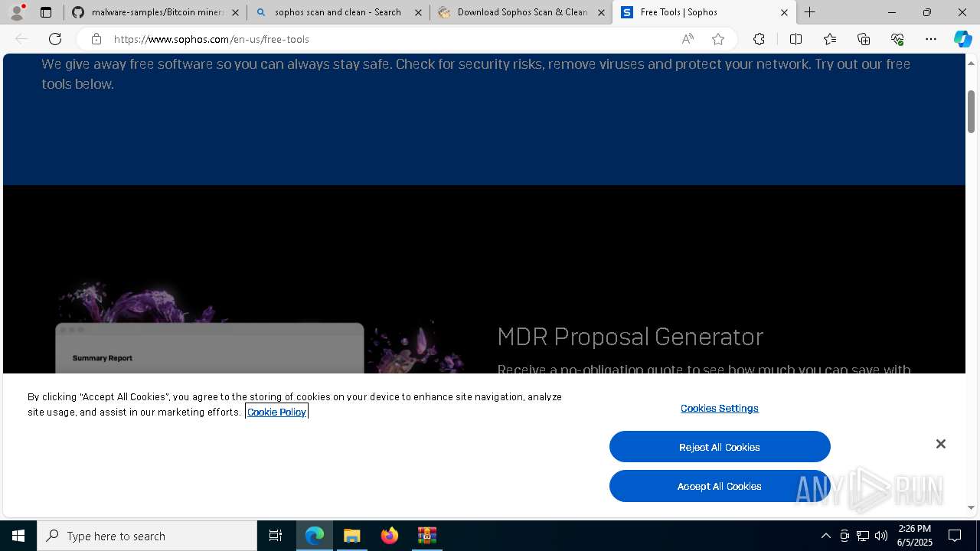Select the Free Tools | Sophos tab
Viewport: 980px width, 551px height.
pos(703,12)
